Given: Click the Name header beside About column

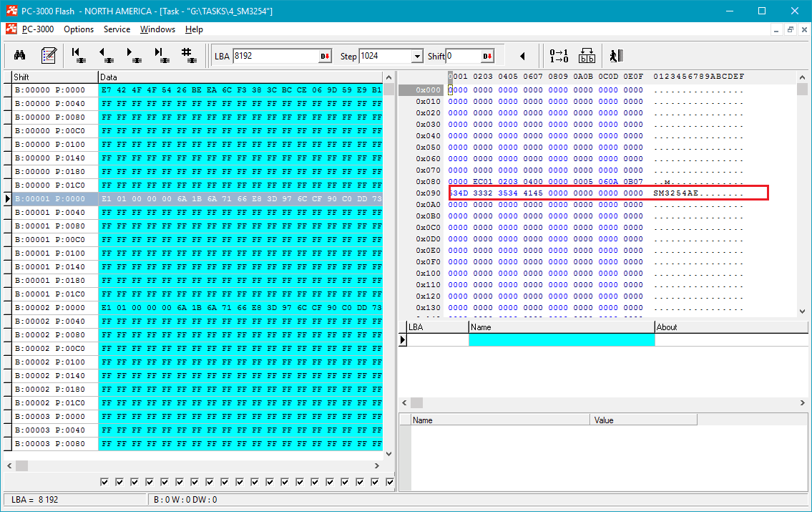Looking at the screenshot, I should pyautogui.click(x=562, y=327).
